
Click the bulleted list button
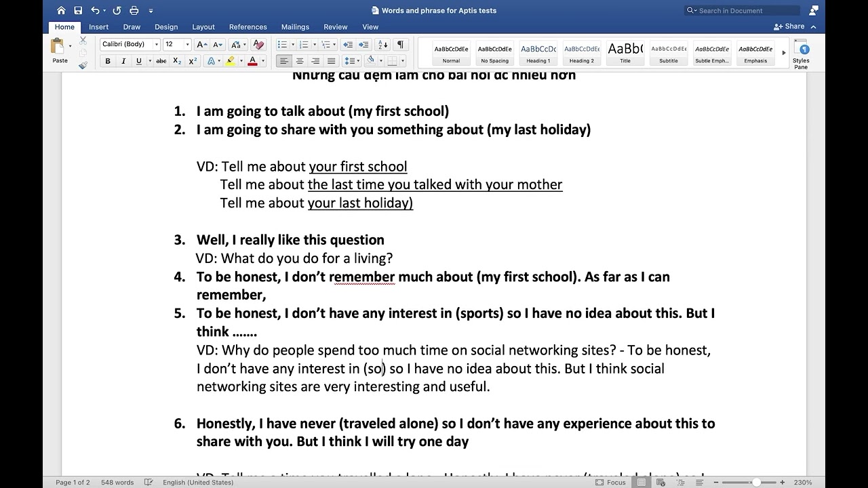[282, 44]
